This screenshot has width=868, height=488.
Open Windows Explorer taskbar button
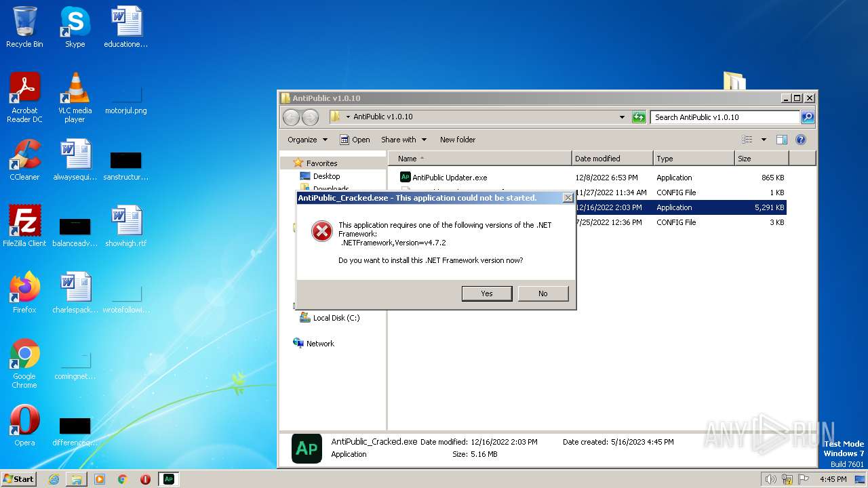pyautogui.click(x=77, y=479)
